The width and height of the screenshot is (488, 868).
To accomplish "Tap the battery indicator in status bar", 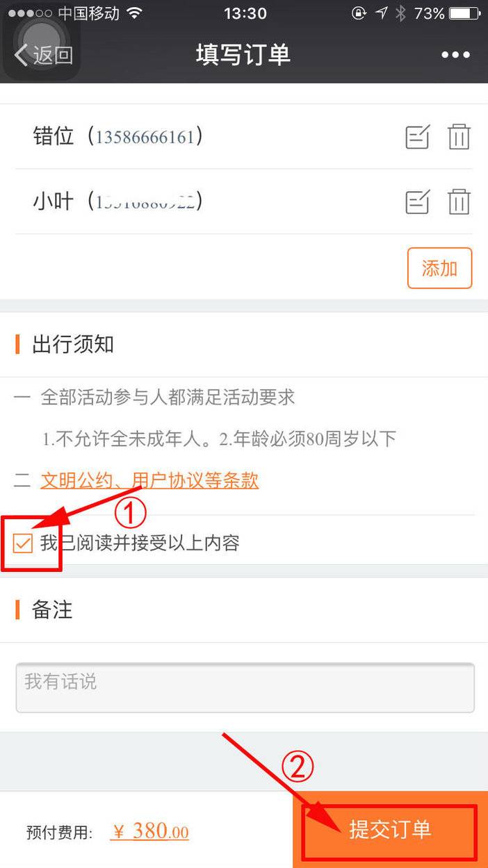I will pos(466,13).
